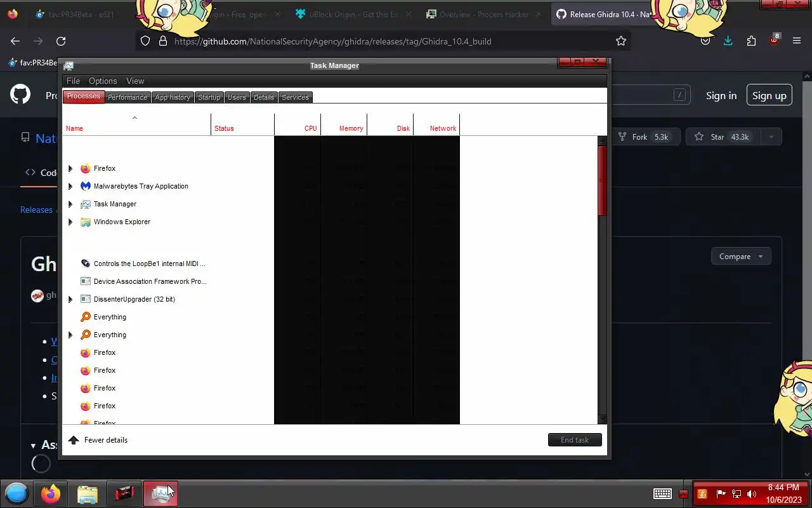Viewport: 812px width, 508px height.
Task: Go back with the browser back arrow
Action: tap(15, 41)
